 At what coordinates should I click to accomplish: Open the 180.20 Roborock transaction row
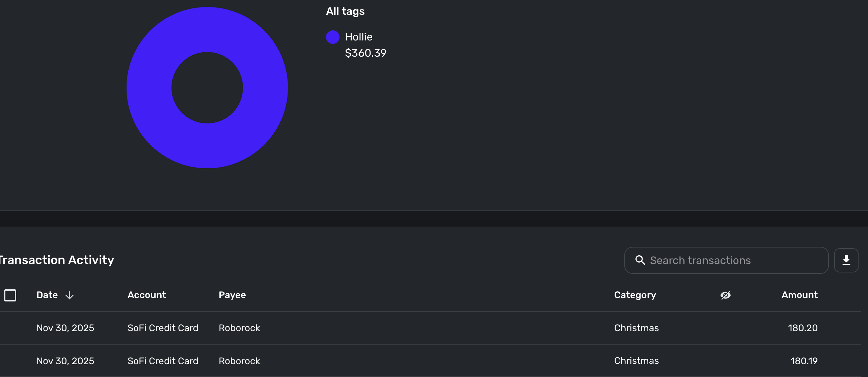pyautogui.click(x=405, y=328)
